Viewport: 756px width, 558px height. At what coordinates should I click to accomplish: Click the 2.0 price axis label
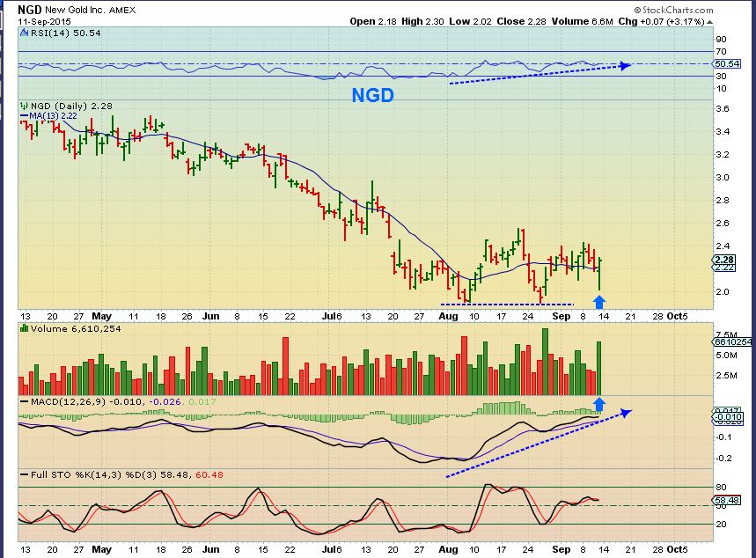point(723,292)
